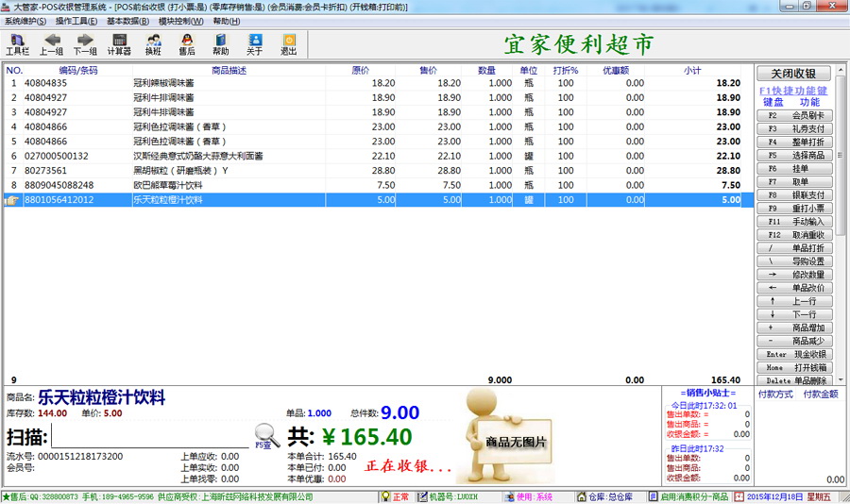Click F8 银联支付 button

[794, 195]
